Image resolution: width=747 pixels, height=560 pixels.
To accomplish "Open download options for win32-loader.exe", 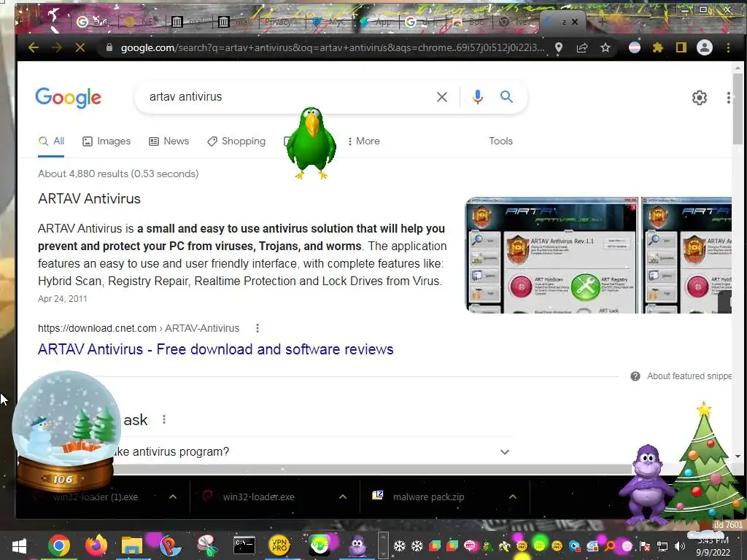I will [343, 497].
